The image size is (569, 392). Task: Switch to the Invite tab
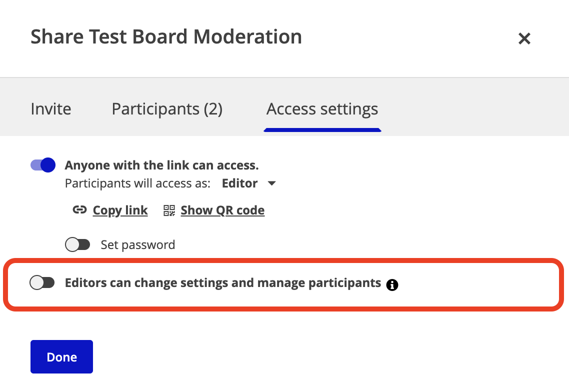[x=51, y=109]
